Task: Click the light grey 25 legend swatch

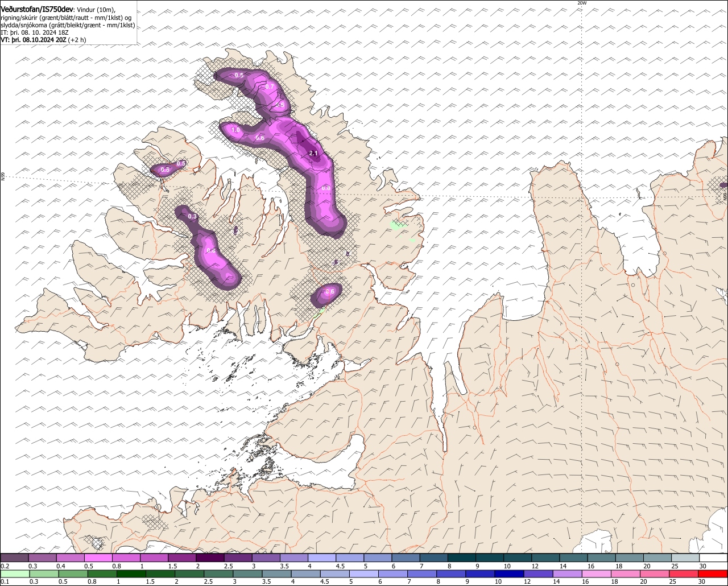Action: [685, 558]
